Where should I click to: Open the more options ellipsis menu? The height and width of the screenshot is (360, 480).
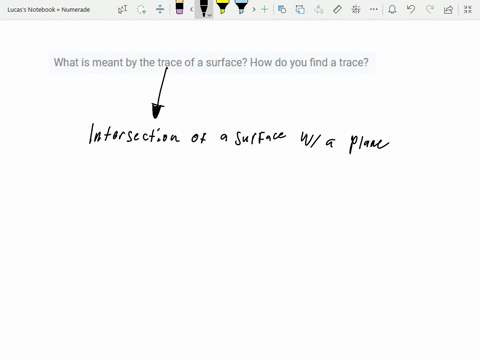point(374,9)
